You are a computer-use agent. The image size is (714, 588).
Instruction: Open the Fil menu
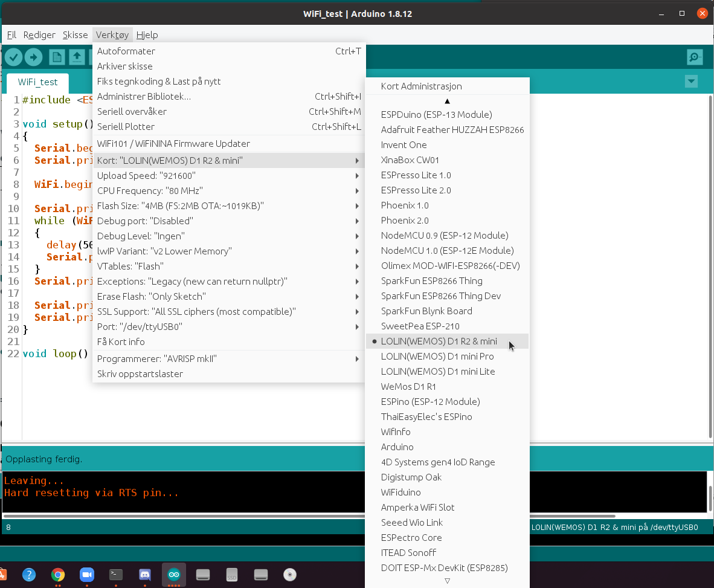click(12, 35)
